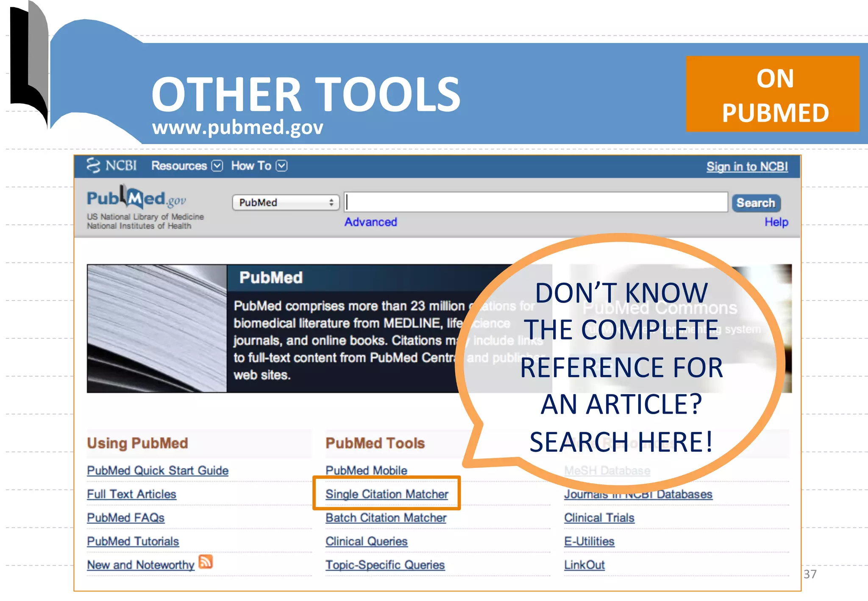Open the Advanced search link
Image resolution: width=868 pixels, height=601 pixels.
pyautogui.click(x=370, y=222)
